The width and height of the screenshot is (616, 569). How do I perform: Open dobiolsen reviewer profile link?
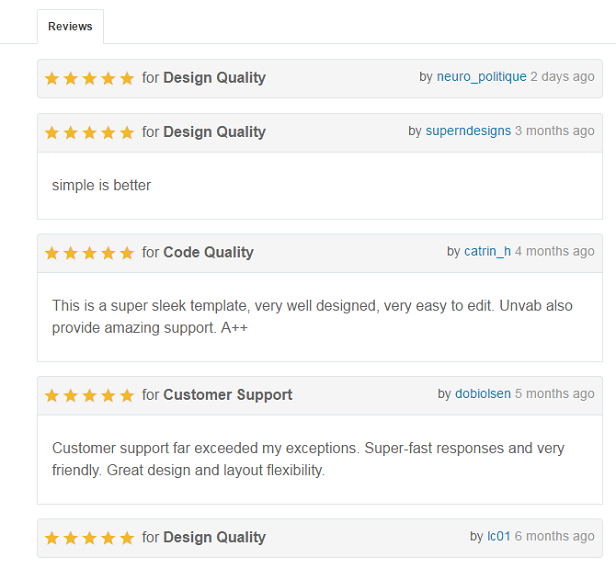pos(483,394)
